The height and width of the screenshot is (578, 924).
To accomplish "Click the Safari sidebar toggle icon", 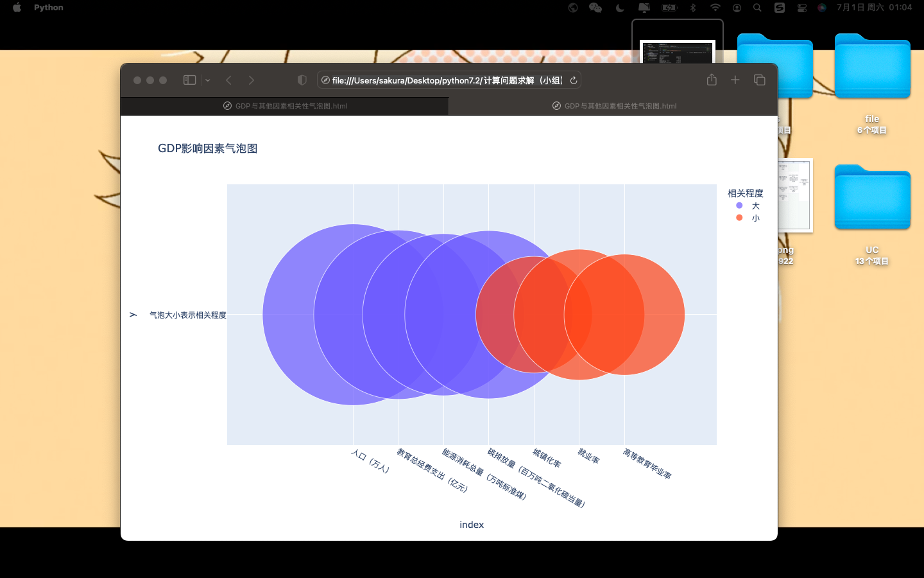I will tap(189, 80).
